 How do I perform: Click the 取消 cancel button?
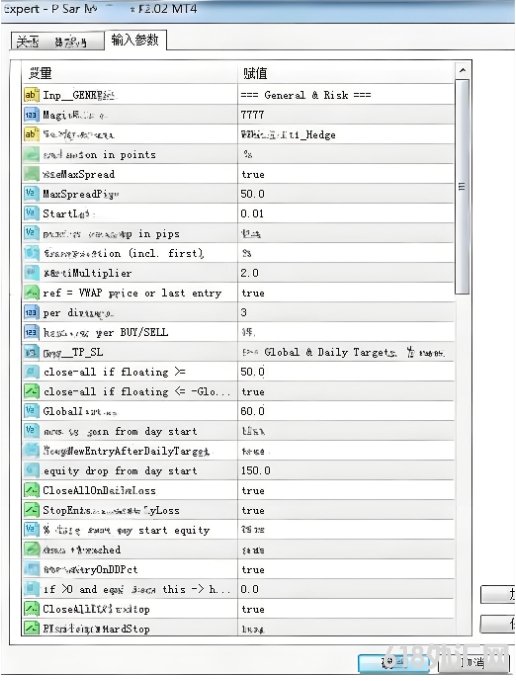pos(473,663)
